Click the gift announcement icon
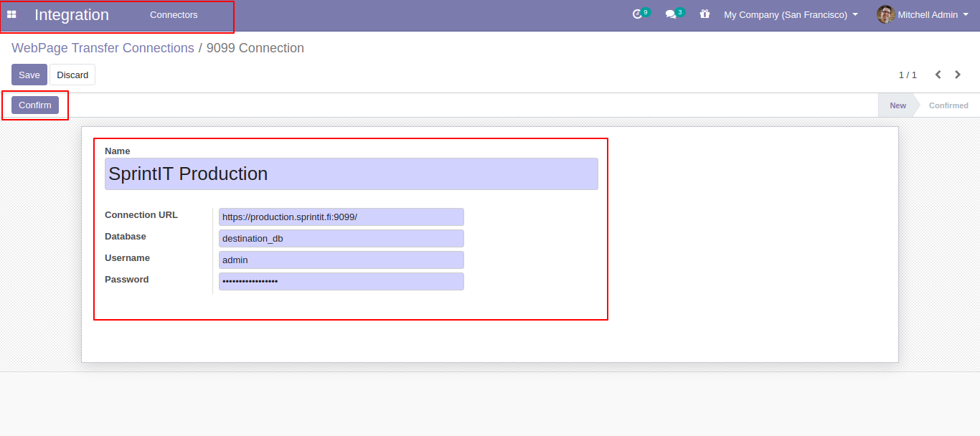 [705, 14]
